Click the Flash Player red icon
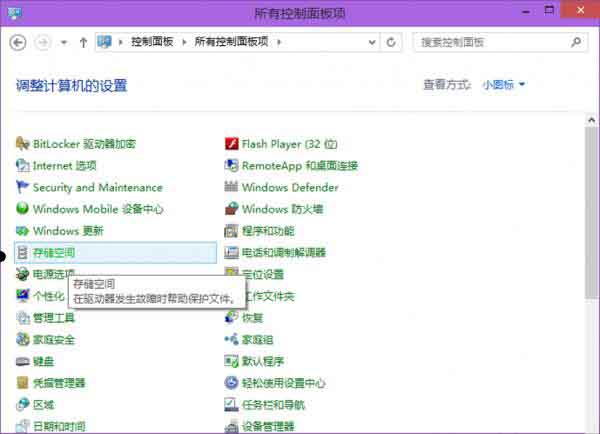The height and width of the screenshot is (434, 600). tap(232, 144)
